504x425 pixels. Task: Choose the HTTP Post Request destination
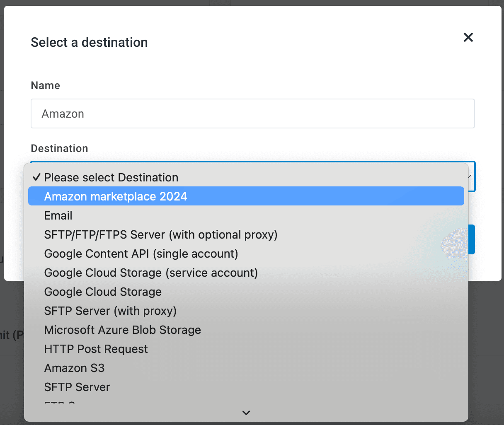(96, 349)
